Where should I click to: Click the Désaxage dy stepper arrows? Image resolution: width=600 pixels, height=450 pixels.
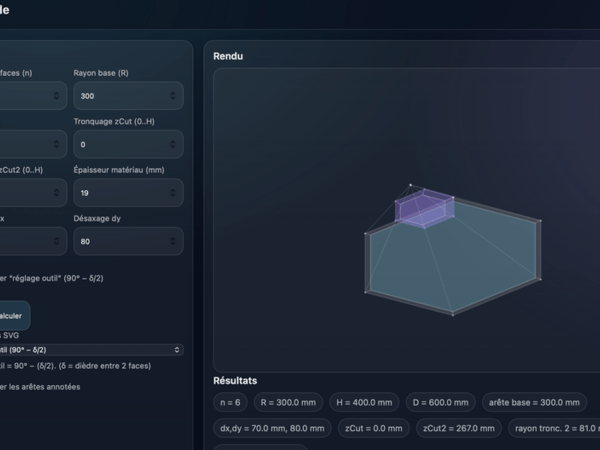(173, 241)
